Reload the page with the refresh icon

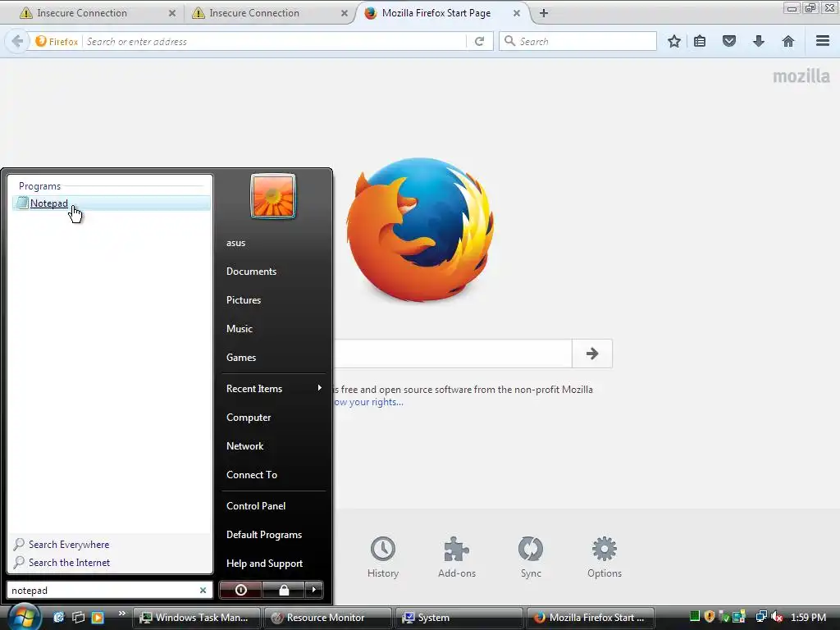click(x=479, y=41)
